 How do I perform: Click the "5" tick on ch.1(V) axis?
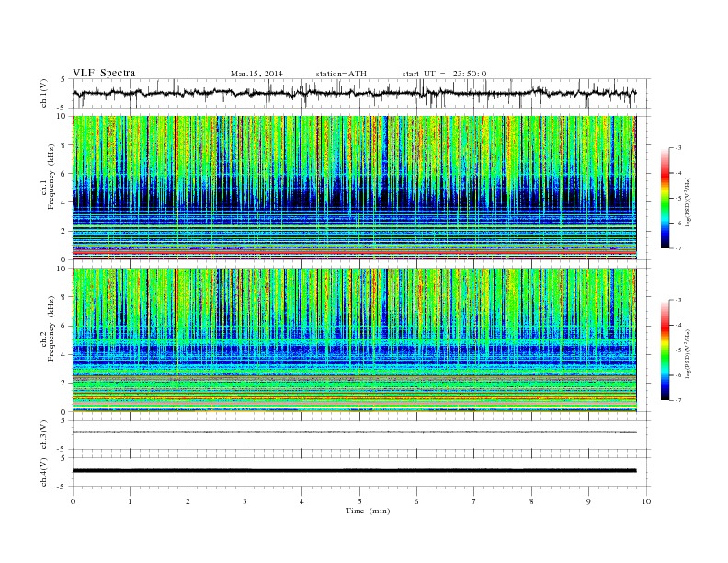[63, 79]
